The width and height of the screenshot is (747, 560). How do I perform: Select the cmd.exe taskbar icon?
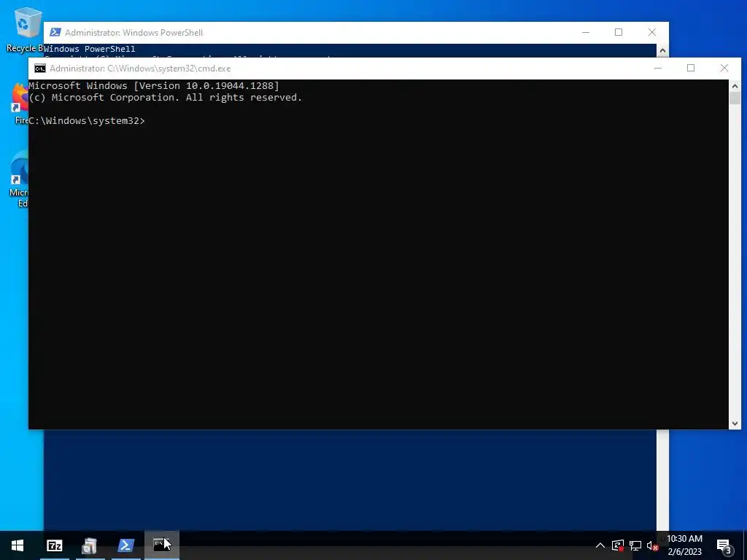tap(162, 545)
